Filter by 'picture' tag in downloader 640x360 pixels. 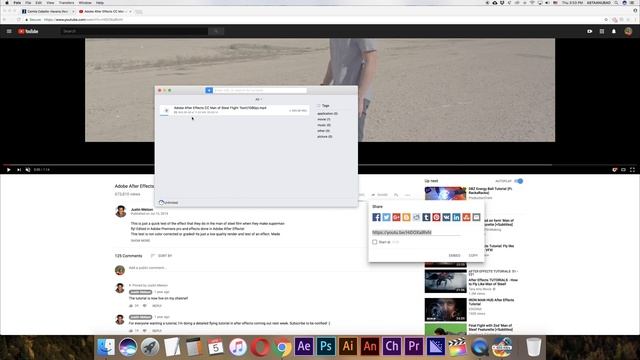pyautogui.click(x=325, y=136)
